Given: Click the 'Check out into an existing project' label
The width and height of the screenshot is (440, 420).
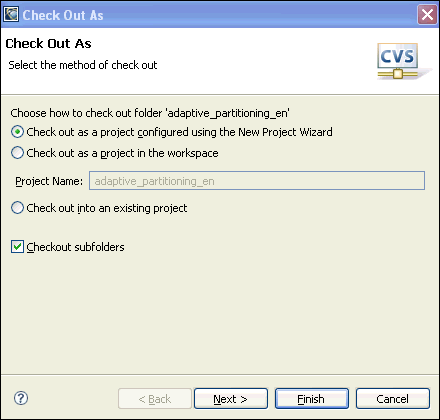Looking at the screenshot, I should click(107, 208).
